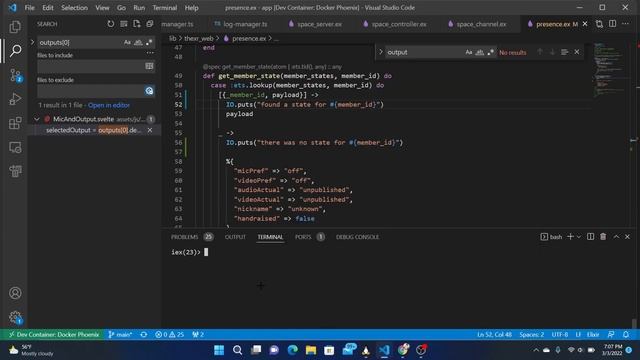Open the Source Control view

coord(15,75)
